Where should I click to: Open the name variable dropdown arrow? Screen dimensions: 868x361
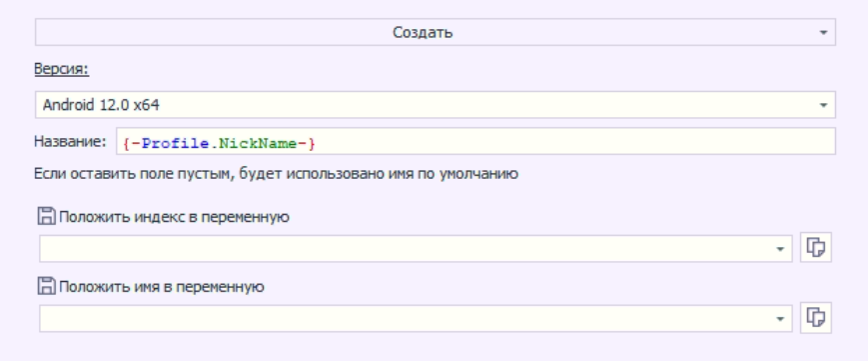780,319
